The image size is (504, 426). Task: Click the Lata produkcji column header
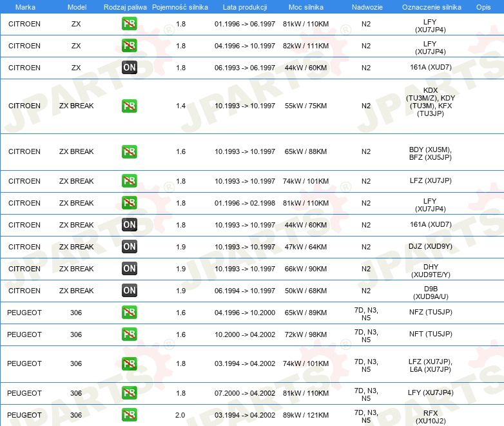pos(245,7)
